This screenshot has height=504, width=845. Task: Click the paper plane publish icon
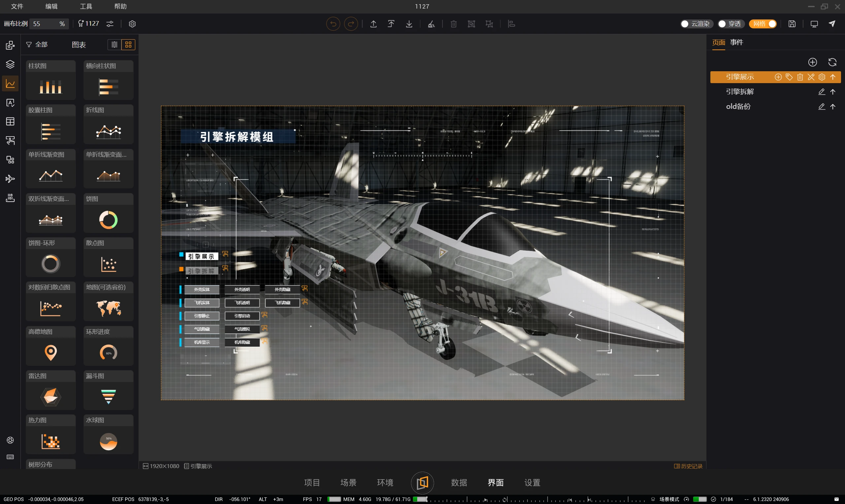click(x=832, y=24)
